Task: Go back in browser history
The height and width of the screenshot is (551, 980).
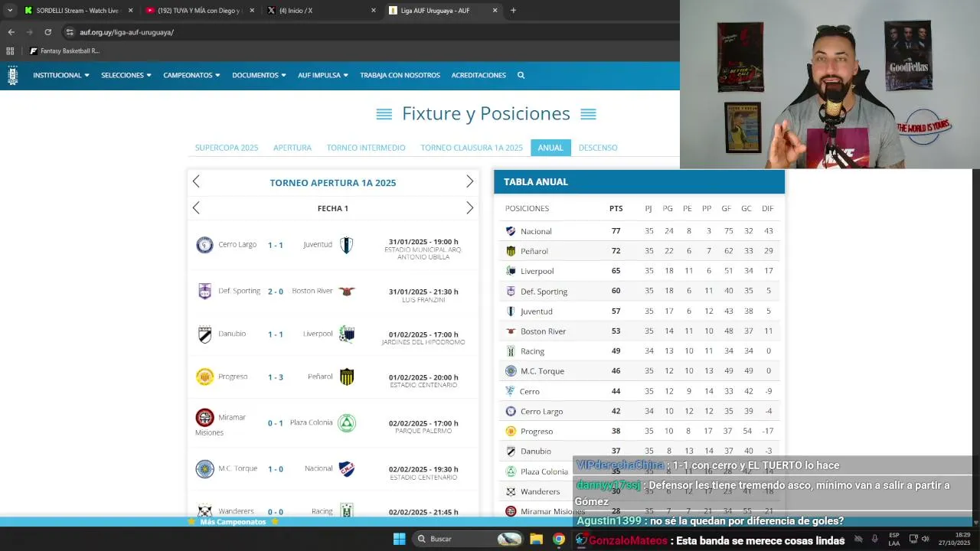Action: [11, 32]
